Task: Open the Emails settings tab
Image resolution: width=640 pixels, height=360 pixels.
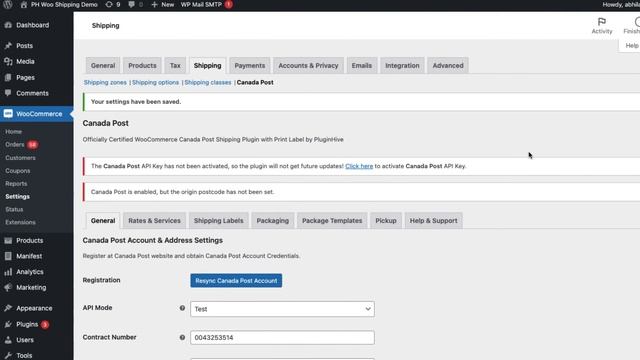Action: [362, 66]
